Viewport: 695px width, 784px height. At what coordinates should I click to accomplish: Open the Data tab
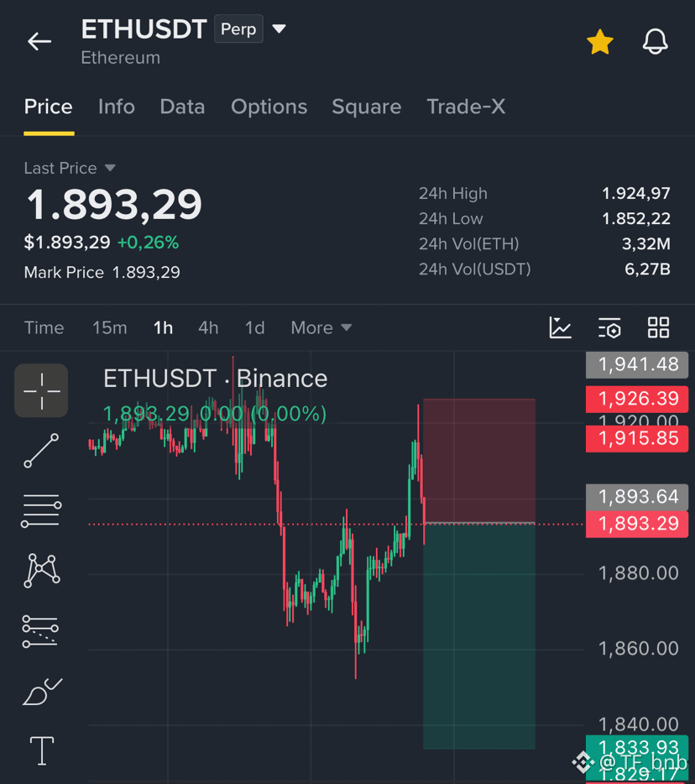click(x=182, y=107)
